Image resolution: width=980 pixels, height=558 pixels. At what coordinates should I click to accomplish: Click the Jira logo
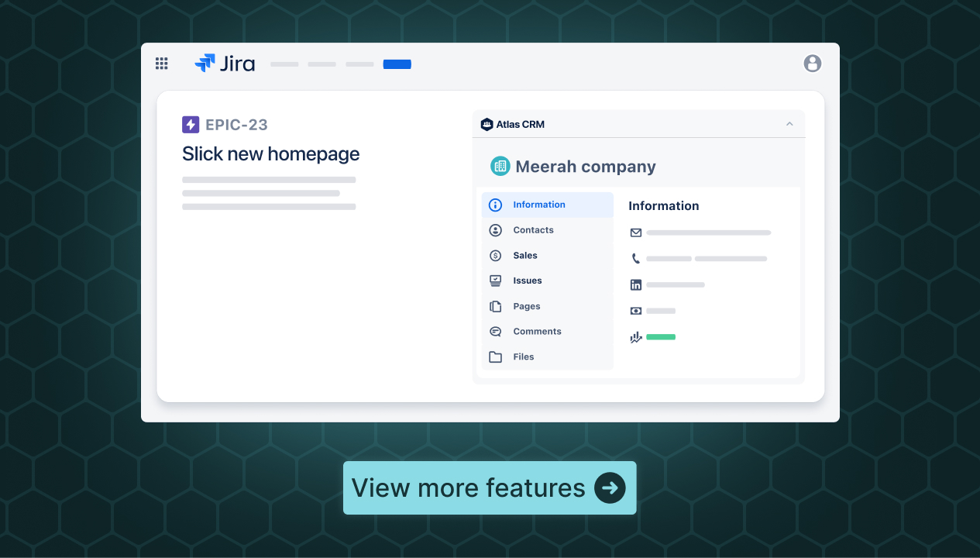pyautogui.click(x=225, y=64)
